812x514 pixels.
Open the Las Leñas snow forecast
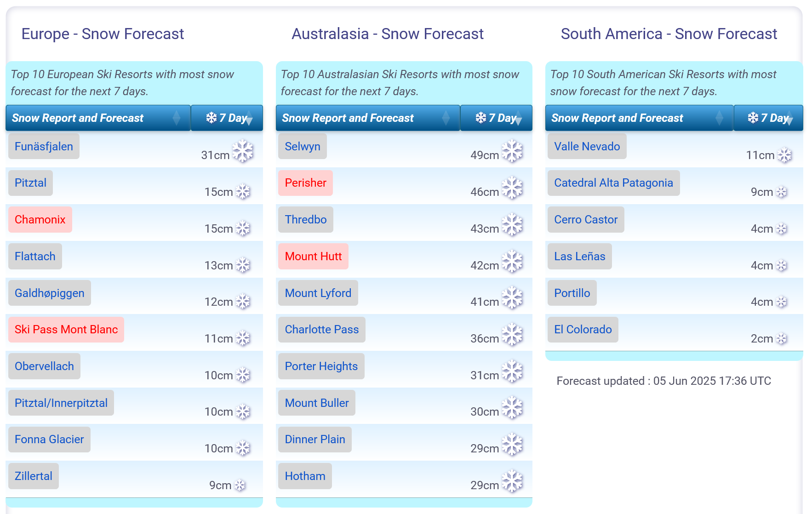(x=579, y=257)
